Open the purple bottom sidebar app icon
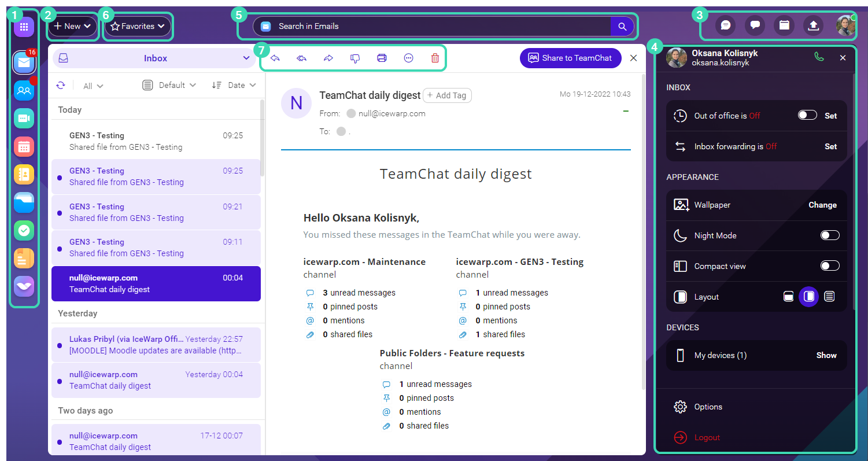 pos(24,286)
